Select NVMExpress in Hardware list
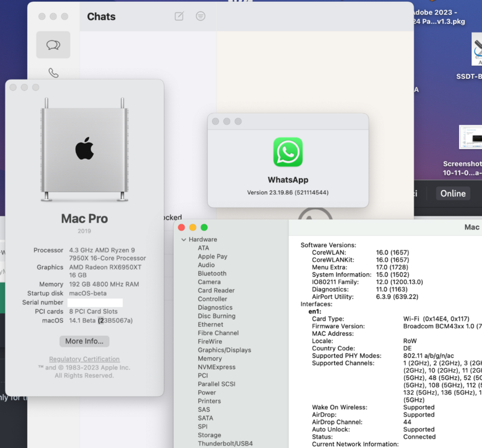Image resolution: width=482 pixels, height=448 pixels. click(217, 367)
